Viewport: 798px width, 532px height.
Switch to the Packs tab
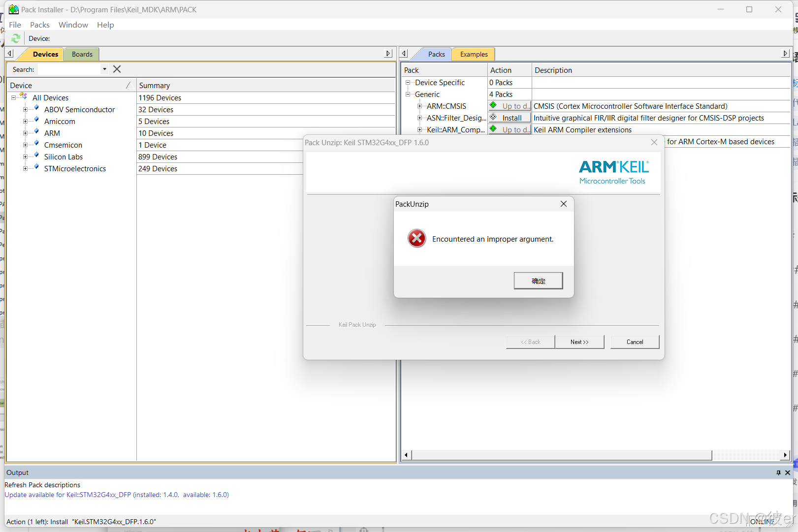[436, 54]
